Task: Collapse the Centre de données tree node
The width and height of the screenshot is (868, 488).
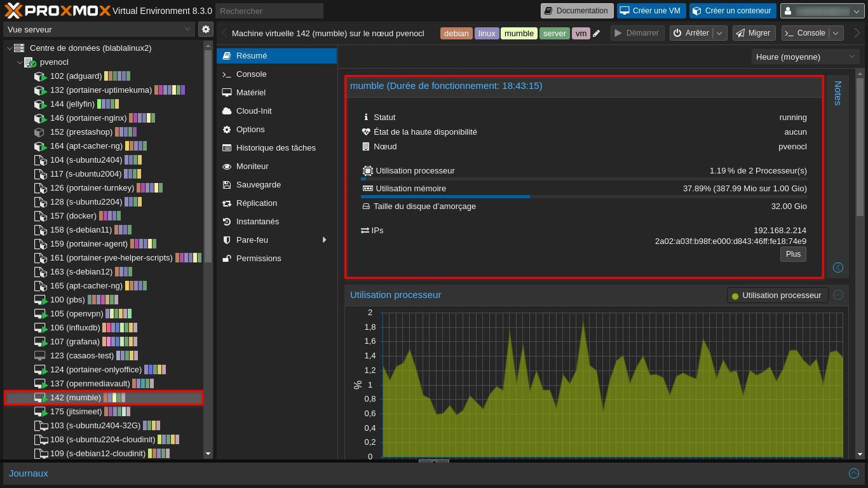Action: click(x=9, y=48)
